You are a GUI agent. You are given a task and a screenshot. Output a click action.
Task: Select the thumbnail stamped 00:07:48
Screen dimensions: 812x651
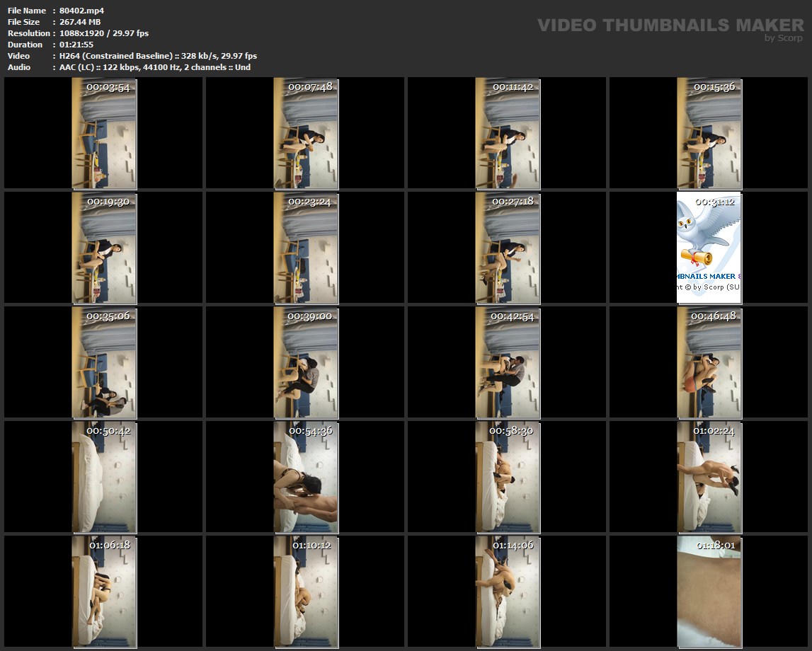[x=306, y=133]
